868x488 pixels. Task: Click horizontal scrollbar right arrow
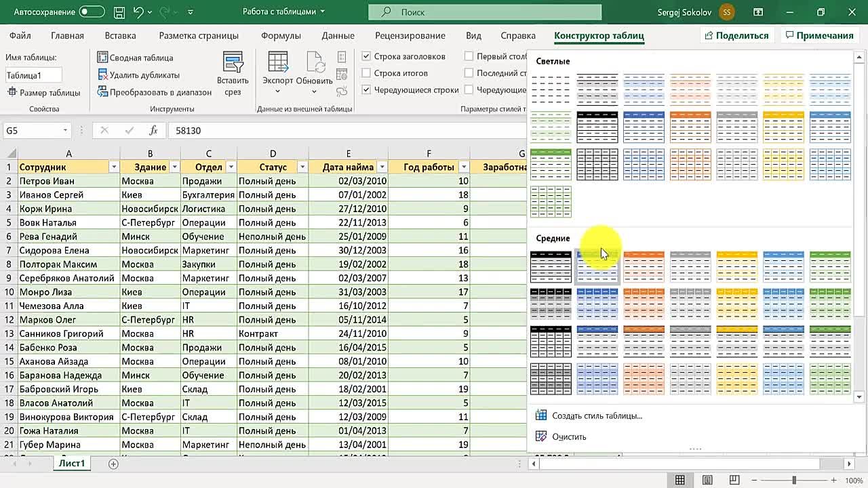849,464
